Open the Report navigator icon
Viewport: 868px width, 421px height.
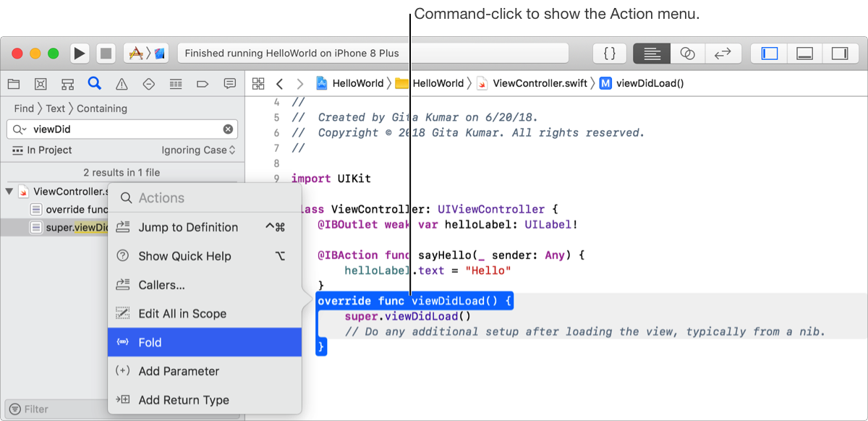click(230, 83)
